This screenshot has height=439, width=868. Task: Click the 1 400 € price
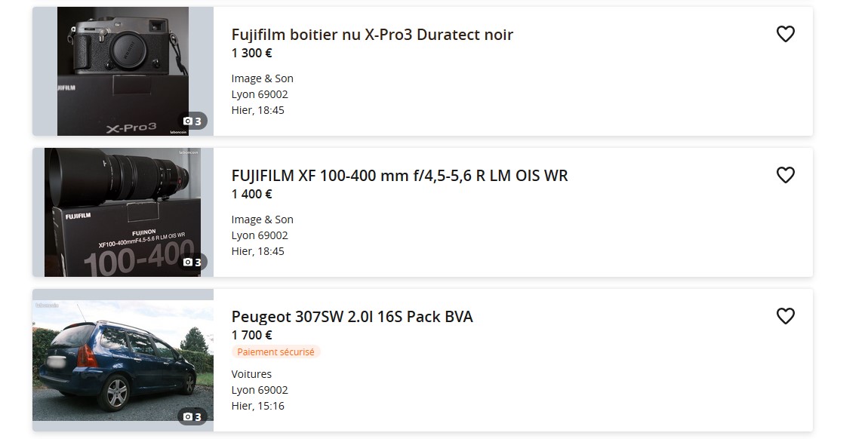click(252, 194)
